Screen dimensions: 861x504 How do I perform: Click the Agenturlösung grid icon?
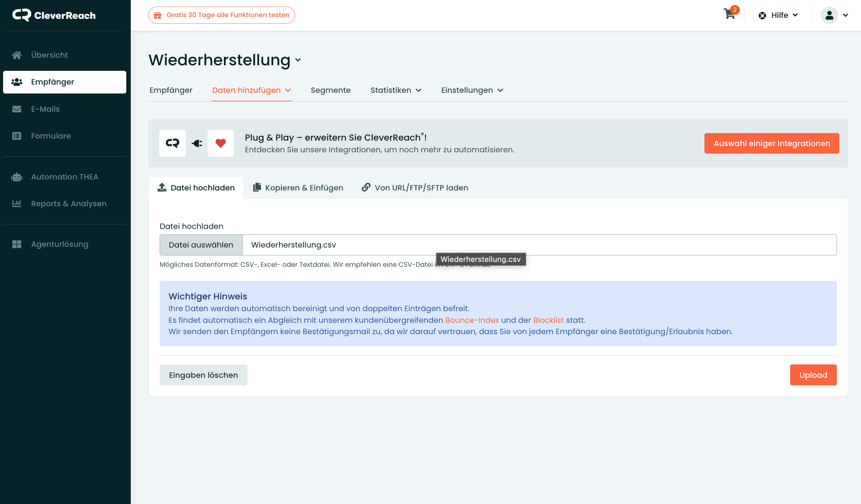pos(17,244)
